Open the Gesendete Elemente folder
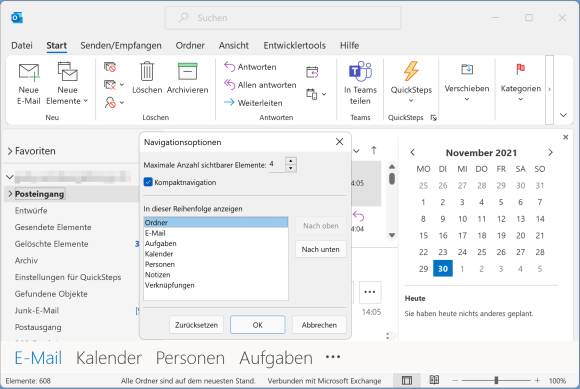Image resolution: width=580 pixels, height=389 pixels. pyautogui.click(x=53, y=227)
